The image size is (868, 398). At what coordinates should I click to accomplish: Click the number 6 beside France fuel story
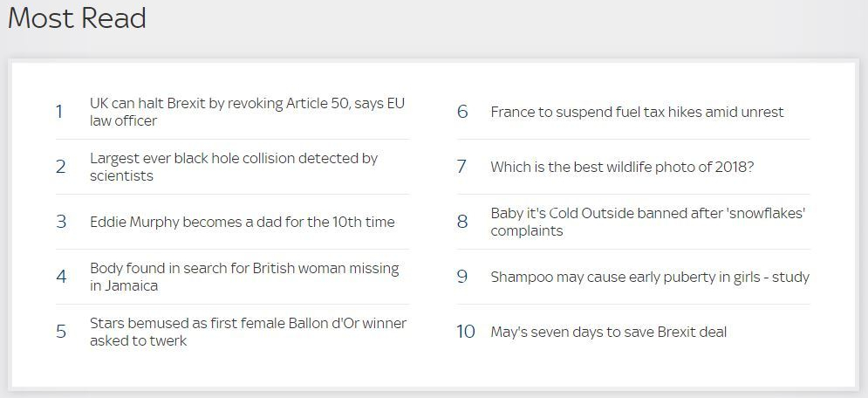(x=462, y=112)
